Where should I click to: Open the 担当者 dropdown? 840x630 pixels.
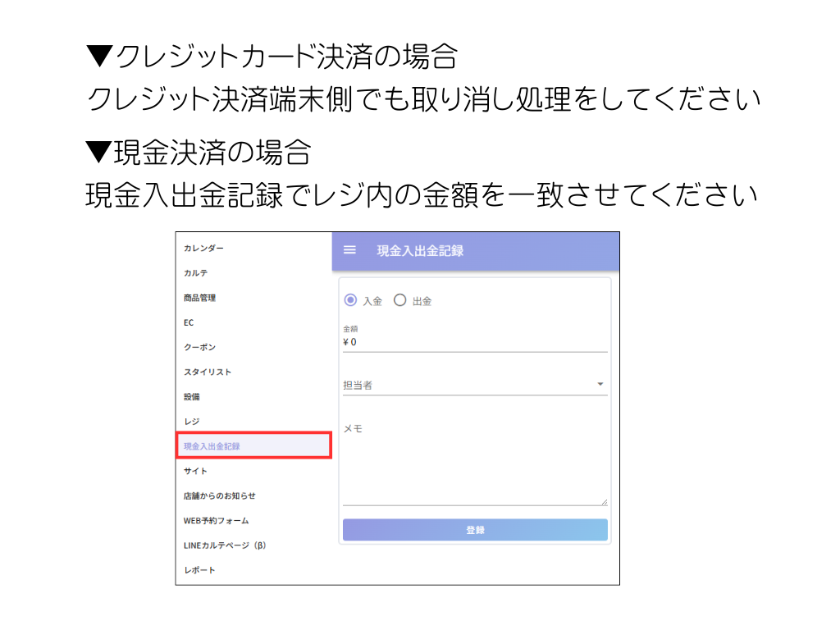[x=475, y=385]
